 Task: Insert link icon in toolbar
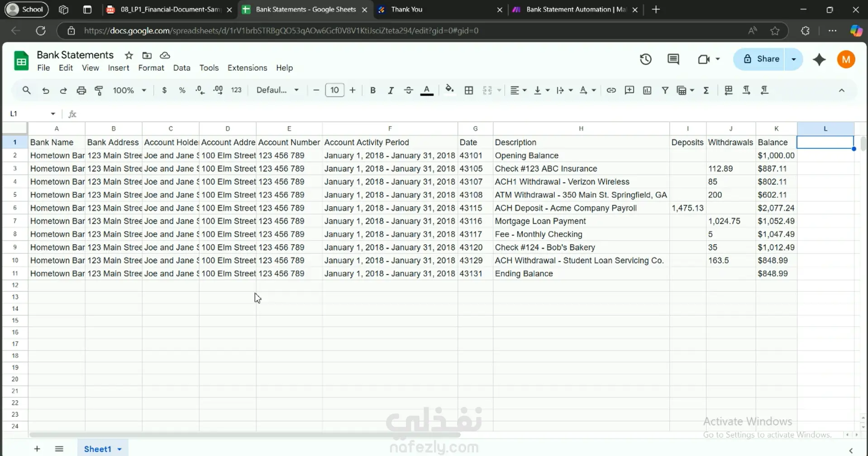click(611, 90)
